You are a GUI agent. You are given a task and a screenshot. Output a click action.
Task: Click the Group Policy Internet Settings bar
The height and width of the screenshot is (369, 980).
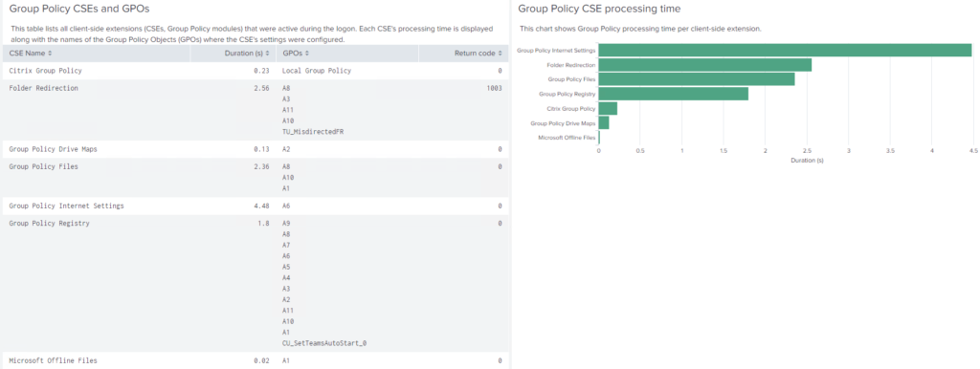[x=785, y=51]
